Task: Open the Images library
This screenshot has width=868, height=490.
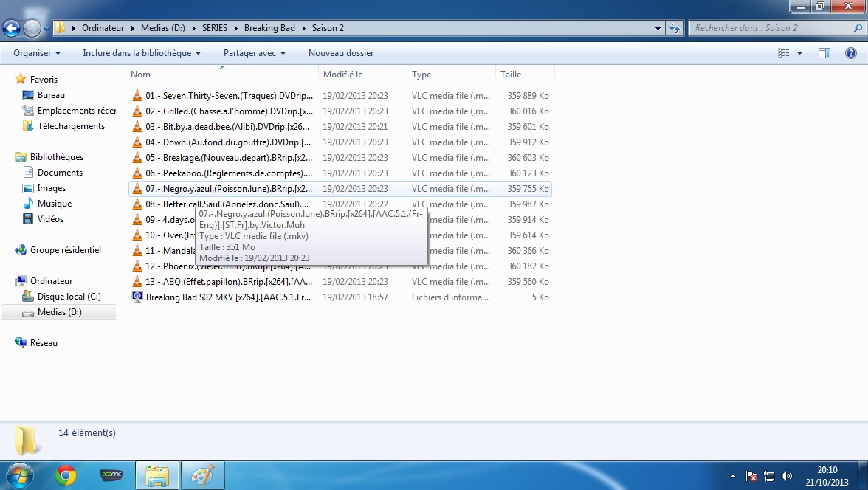Action: (52, 188)
